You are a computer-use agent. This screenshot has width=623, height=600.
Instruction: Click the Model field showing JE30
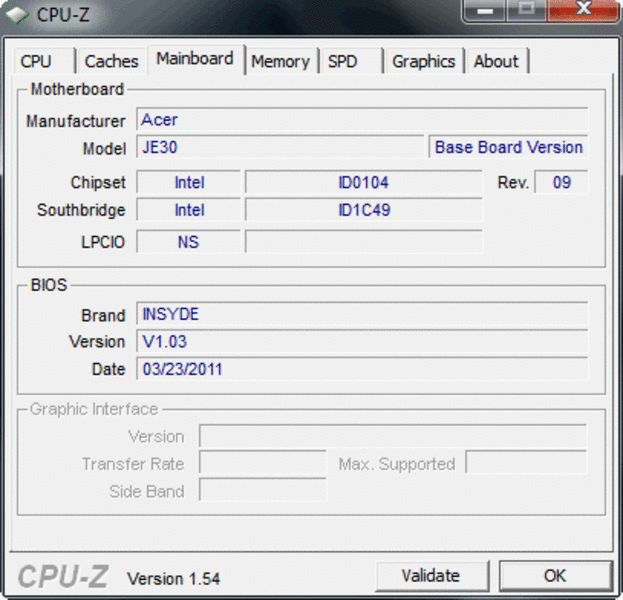pos(280,147)
